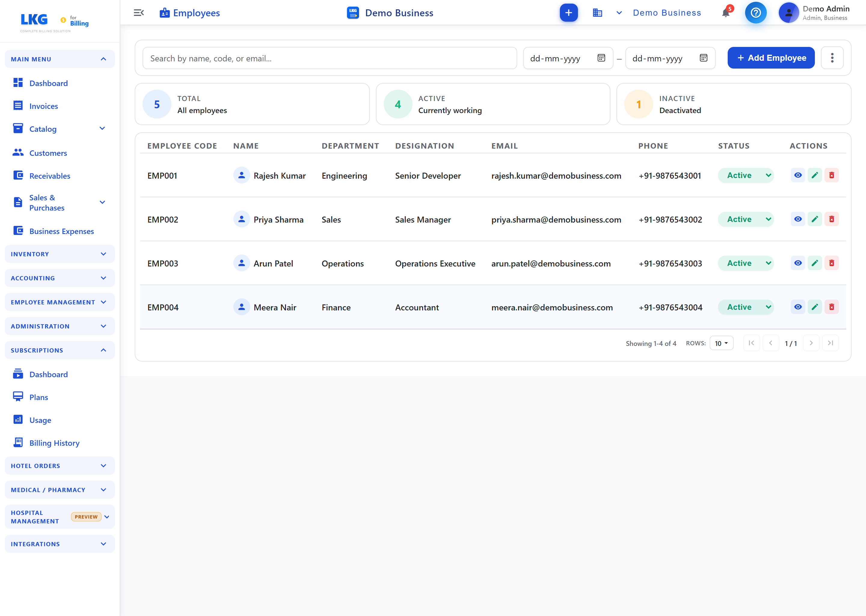The width and height of the screenshot is (866, 616).
Task: Focus the search by name, code, or email field
Action: coord(330,58)
